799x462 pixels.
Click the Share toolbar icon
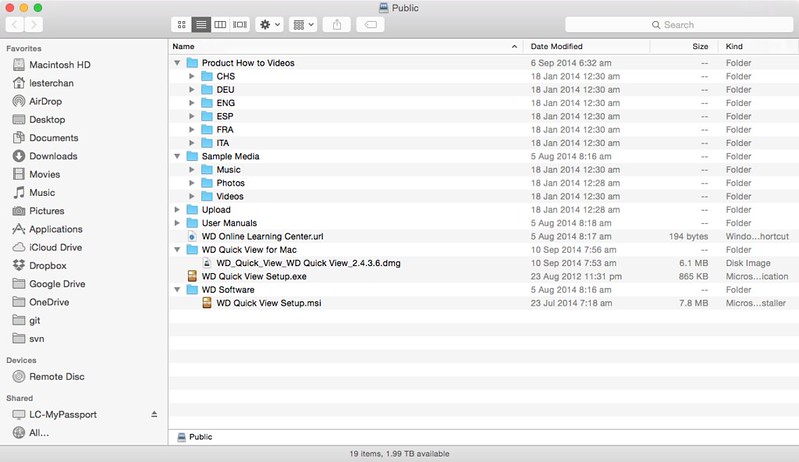coord(335,24)
